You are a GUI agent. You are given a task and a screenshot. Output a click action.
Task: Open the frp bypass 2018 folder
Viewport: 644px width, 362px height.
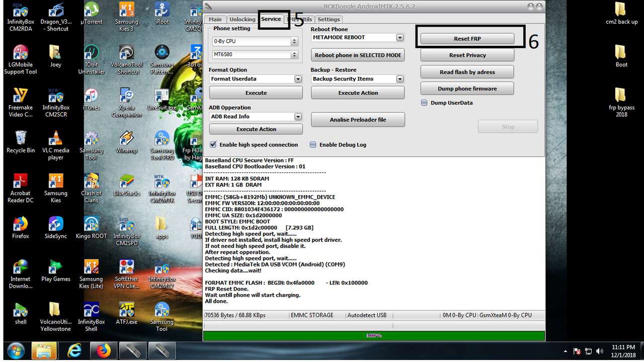coord(621,102)
